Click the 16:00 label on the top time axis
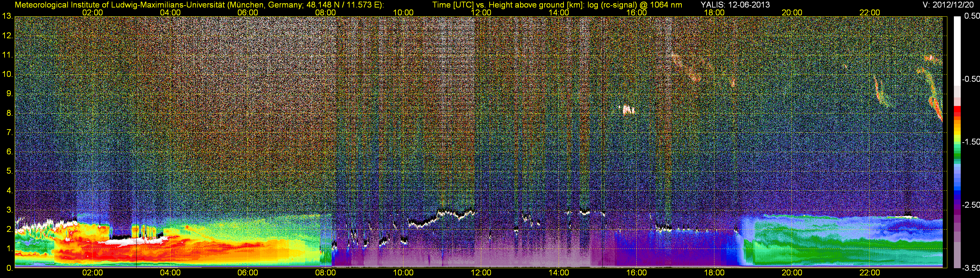980x278 pixels. point(636,12)
